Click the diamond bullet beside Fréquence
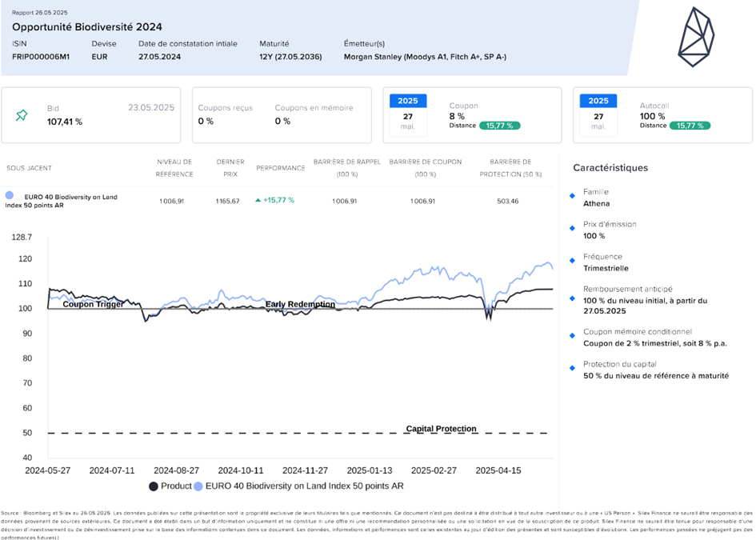Viewport: 756px width, 540px height. point(572,260)
